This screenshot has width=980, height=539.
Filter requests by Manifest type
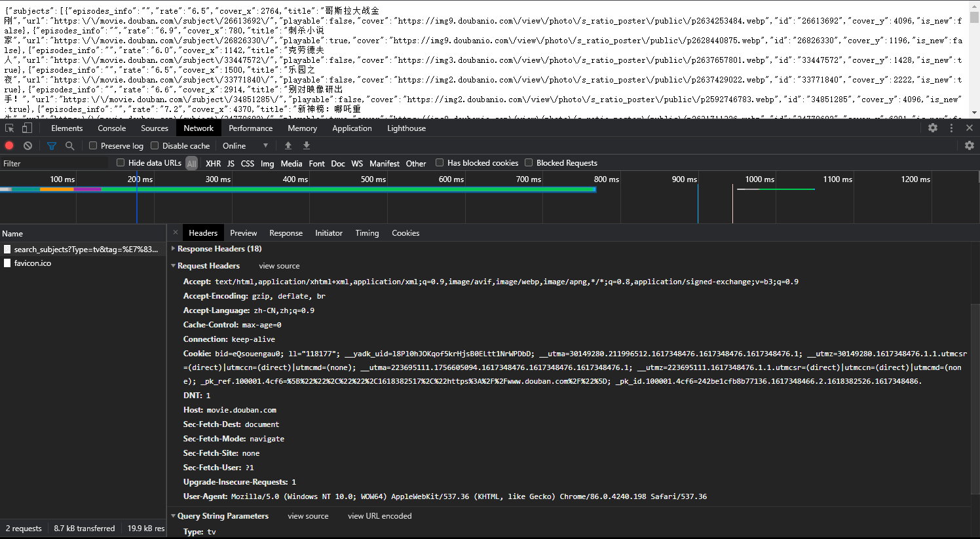[385, 163]
